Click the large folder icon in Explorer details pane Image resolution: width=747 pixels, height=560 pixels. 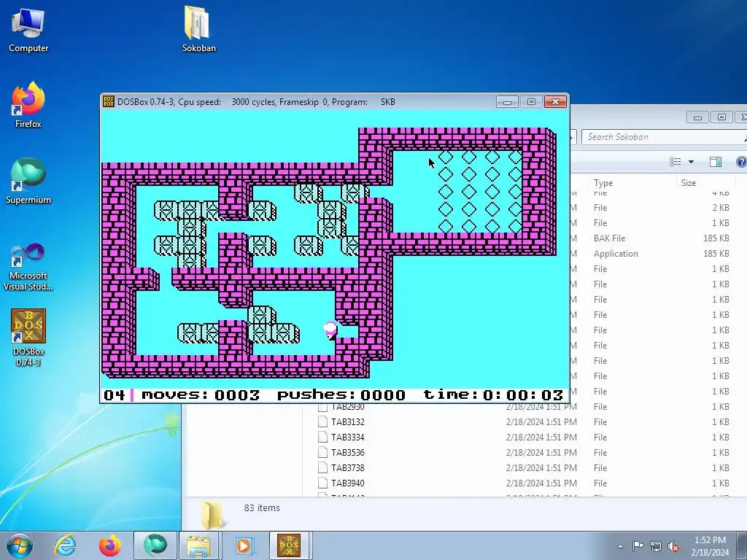coord(211,516)
